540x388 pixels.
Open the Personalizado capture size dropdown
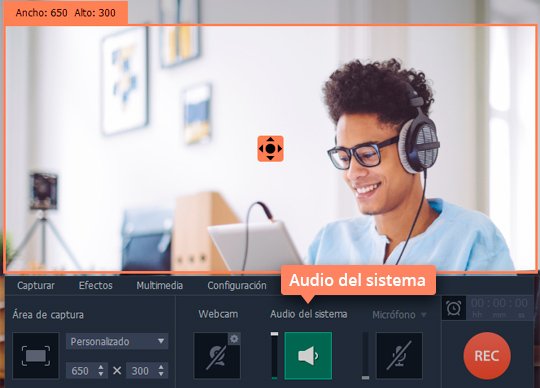point(117,342)
